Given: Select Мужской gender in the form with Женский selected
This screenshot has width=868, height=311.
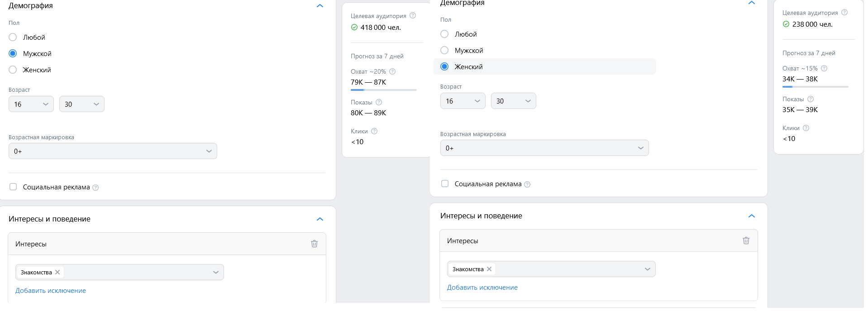Looking at the screenshot, I should (445, 50).
